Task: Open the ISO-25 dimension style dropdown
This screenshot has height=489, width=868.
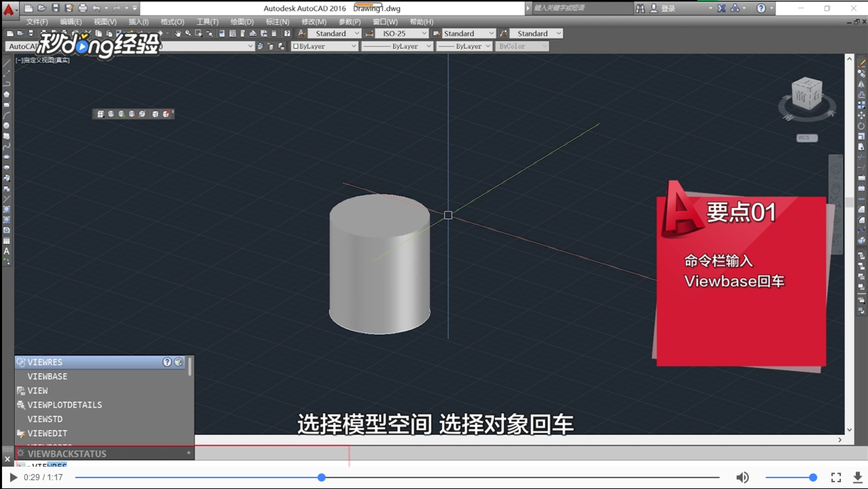Action: pyautogui.click(x=401, y=33)
